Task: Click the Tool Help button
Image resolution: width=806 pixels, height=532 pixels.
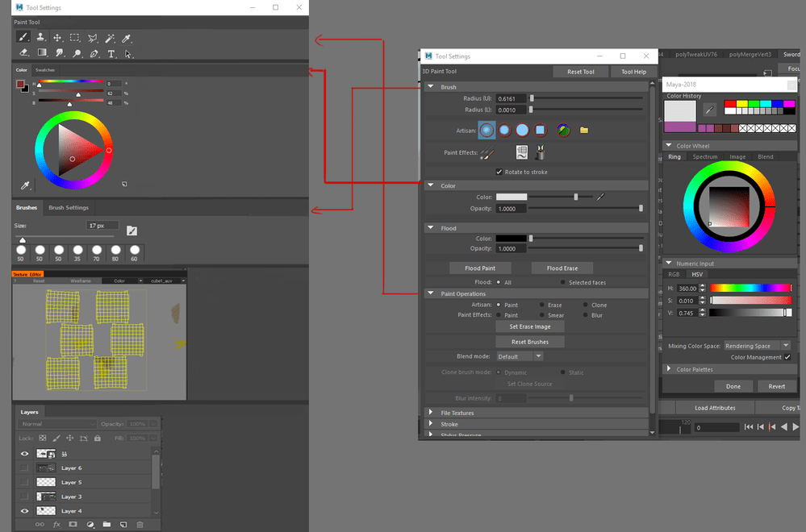Action: pos(633,72)
